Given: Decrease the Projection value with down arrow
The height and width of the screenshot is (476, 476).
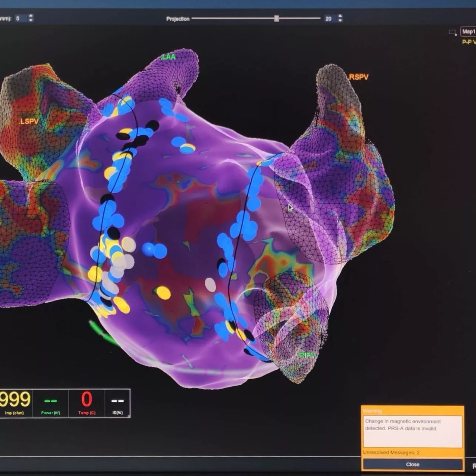Looking at the screenshot, I should coord(340,20).
